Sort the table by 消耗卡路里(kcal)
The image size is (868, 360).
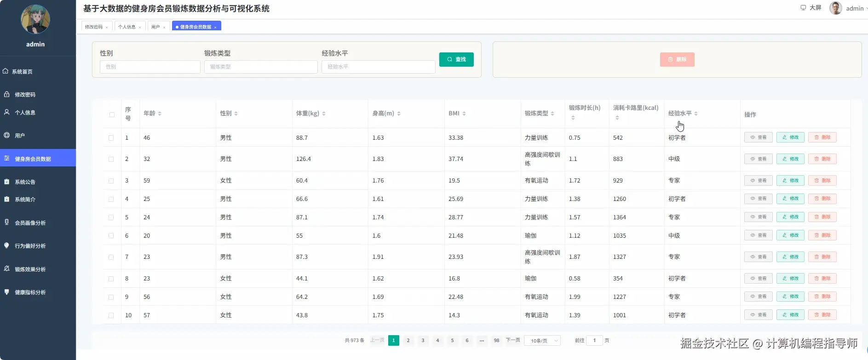point(617,118)
